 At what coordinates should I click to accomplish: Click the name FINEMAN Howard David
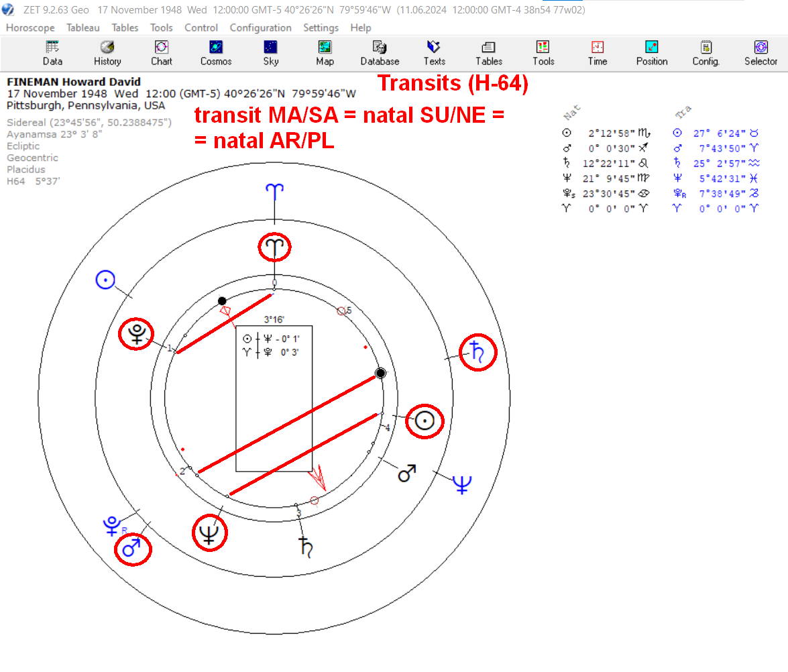(x=73, y=82)
